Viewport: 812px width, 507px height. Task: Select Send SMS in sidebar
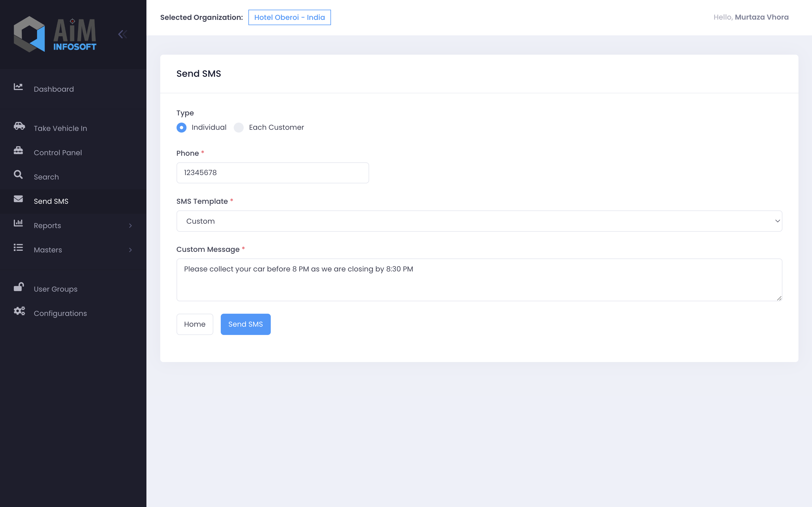73,201
